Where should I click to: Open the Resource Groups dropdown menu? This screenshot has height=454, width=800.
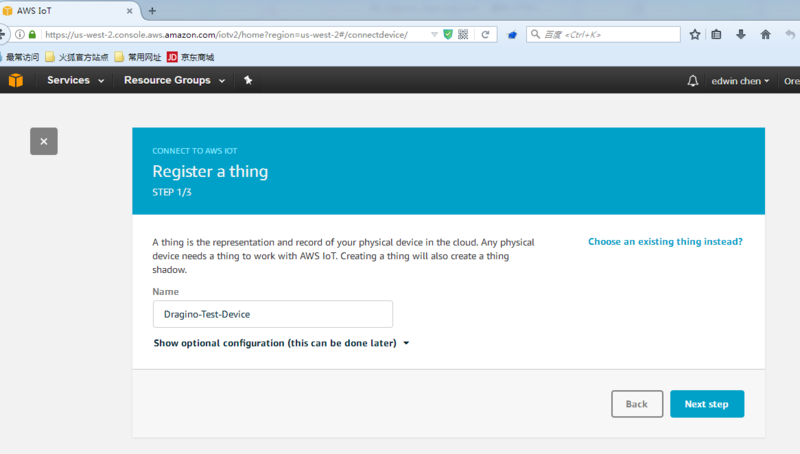174,80
